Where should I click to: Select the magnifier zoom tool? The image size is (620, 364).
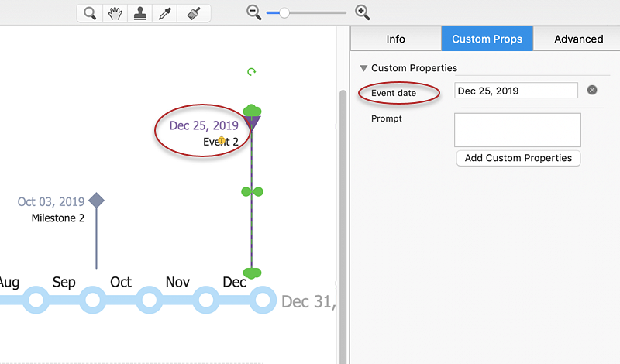pos(90,13)
